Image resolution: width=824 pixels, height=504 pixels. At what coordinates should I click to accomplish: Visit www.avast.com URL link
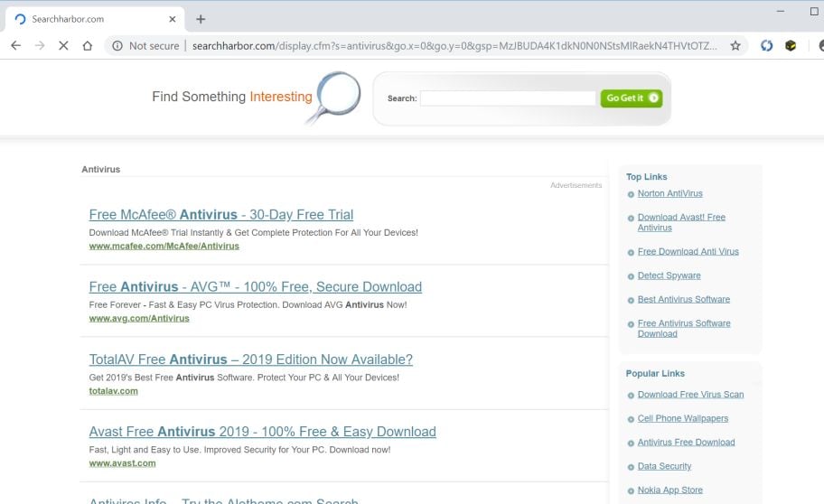click(x=123, y=463)
